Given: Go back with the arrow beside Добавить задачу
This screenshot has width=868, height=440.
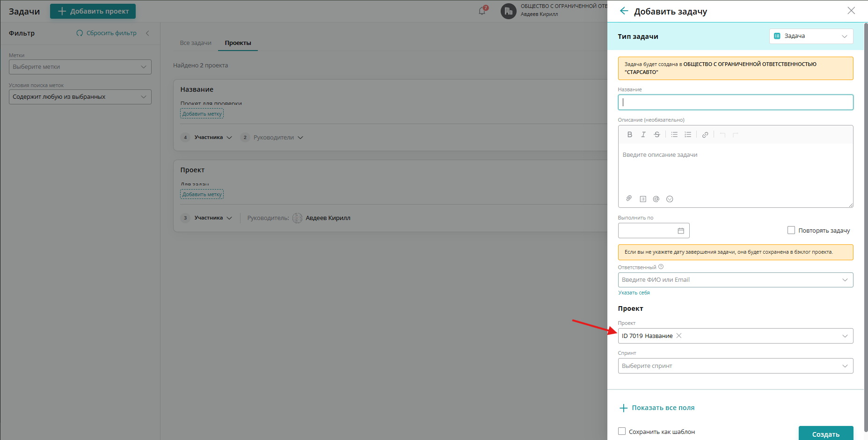Looking at the screenshot, I should [x=624, y=11].
